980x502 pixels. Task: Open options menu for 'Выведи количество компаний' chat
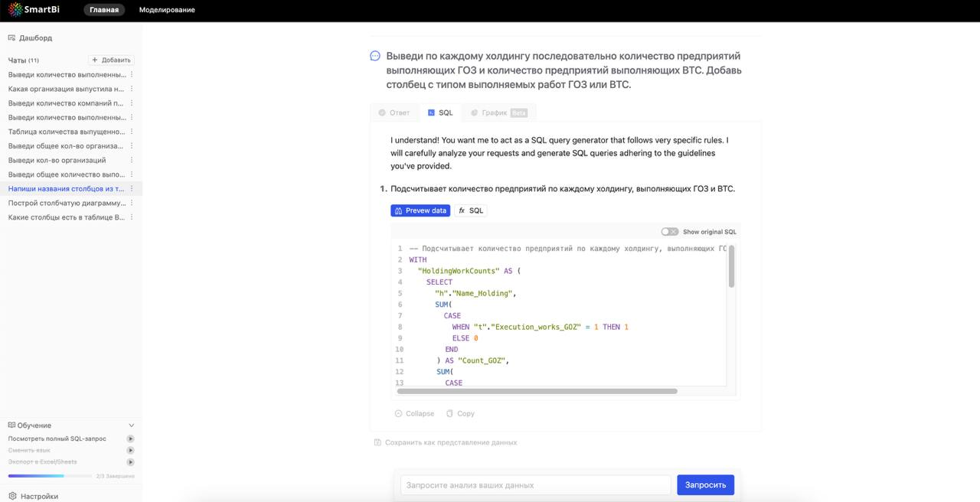(132, 103)
